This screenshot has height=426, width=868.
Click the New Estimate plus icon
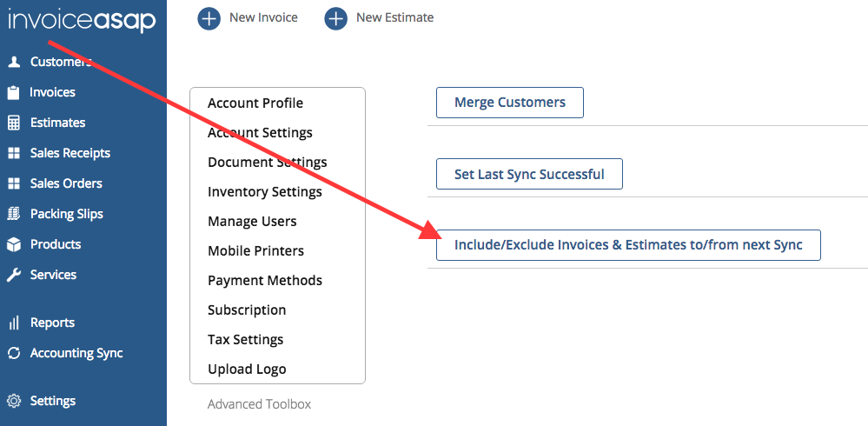pyautogui.click(x=336, y=18)
